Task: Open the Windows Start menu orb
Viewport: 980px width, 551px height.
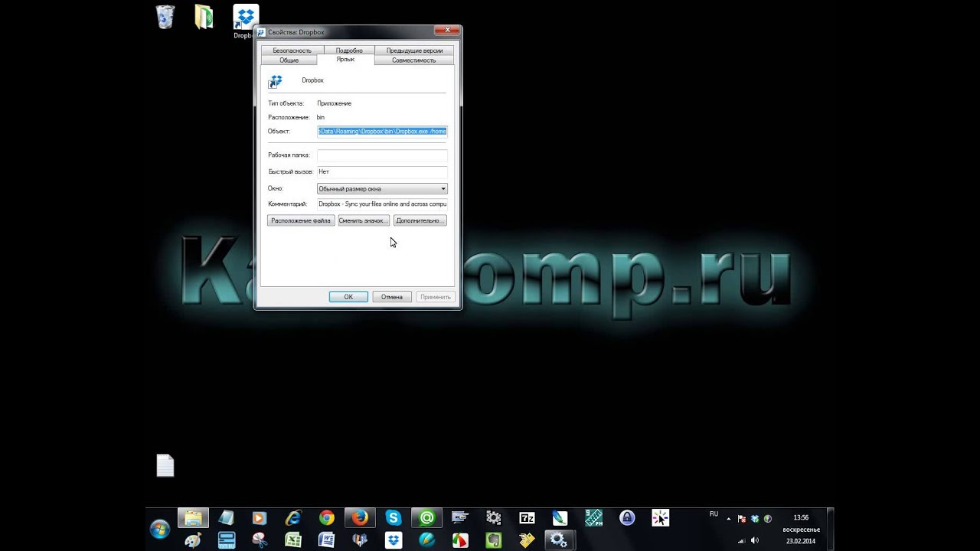Action: point(161,530)
